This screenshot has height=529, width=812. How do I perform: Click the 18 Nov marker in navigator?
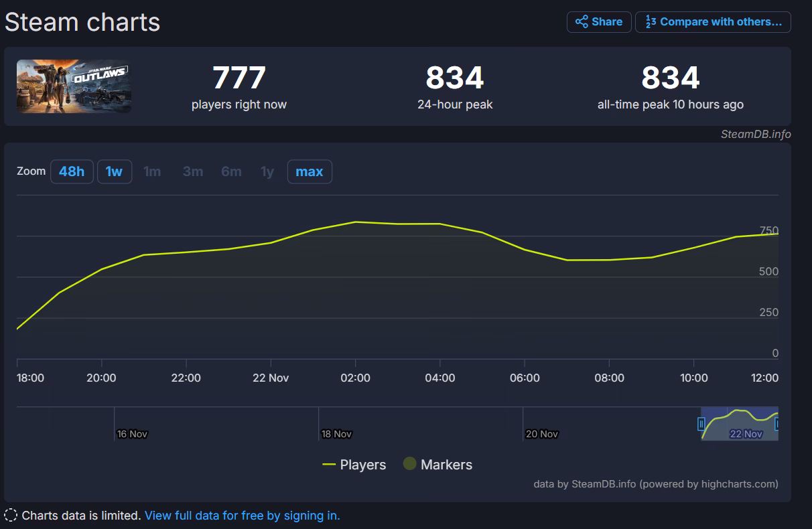(x=336, y=434)
